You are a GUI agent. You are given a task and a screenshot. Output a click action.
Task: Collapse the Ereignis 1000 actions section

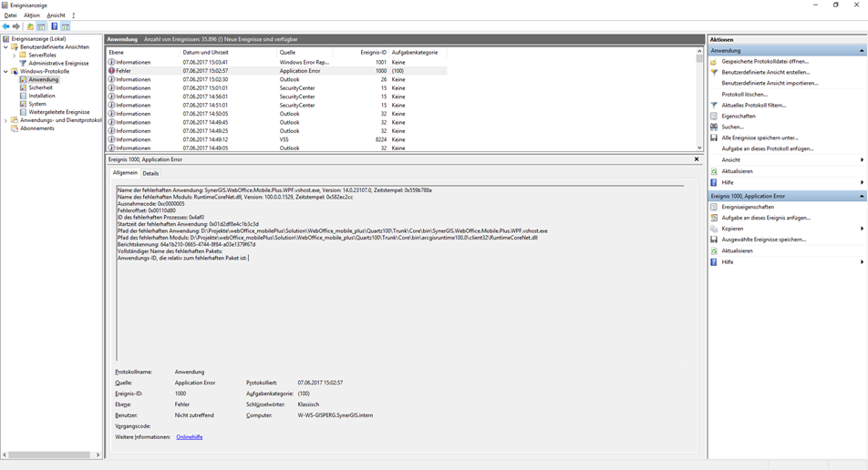[x=862, y=197]
